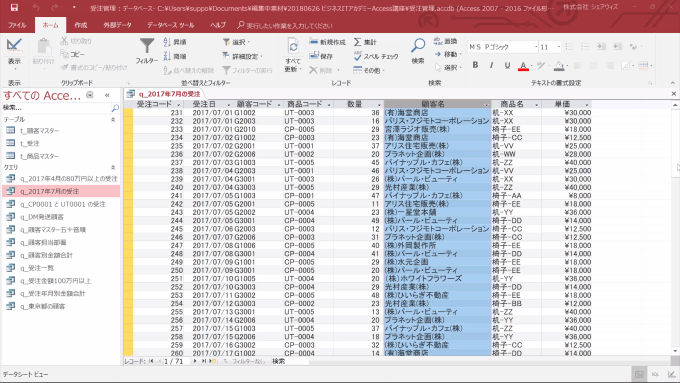Viewport: 680px width, 383px height.
Task: Switch to the 作成 ribbon tab
Action: 81,25
